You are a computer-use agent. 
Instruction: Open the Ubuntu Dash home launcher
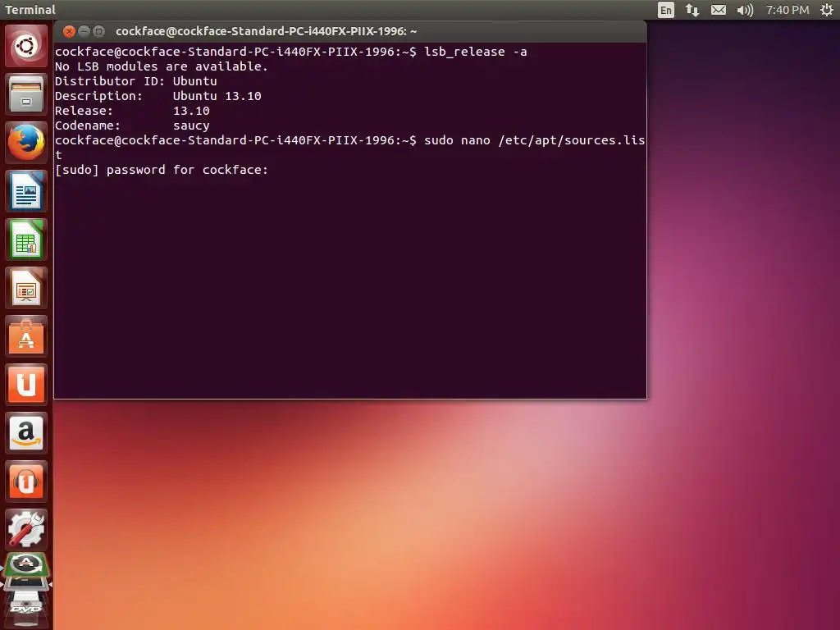[x=26, y=46]
